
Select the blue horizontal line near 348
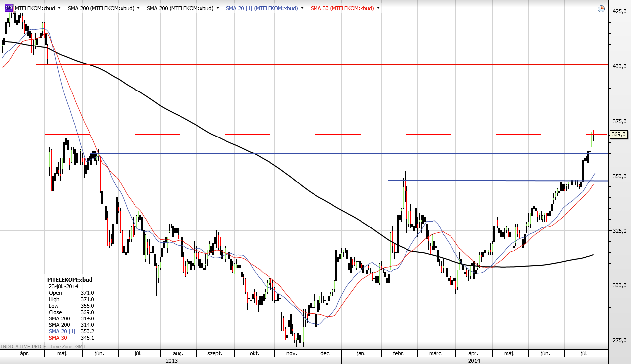click(497, 181)
